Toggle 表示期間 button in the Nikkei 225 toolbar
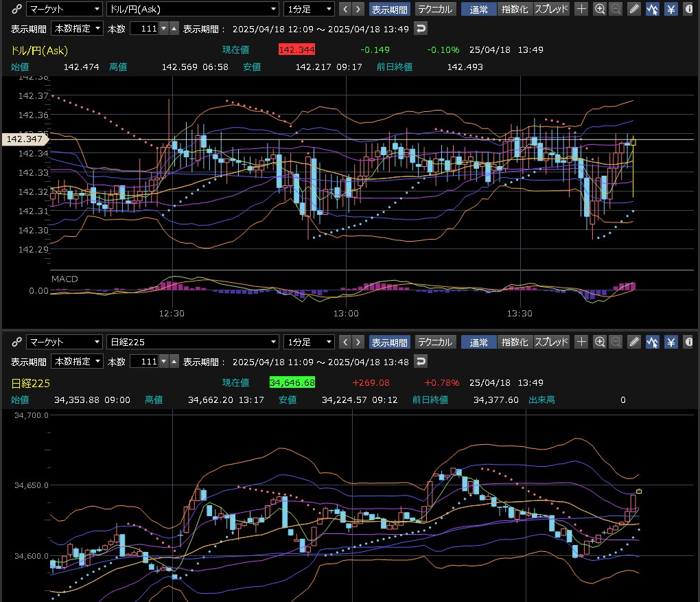This screenshot has height=602, width=700. 390,342
